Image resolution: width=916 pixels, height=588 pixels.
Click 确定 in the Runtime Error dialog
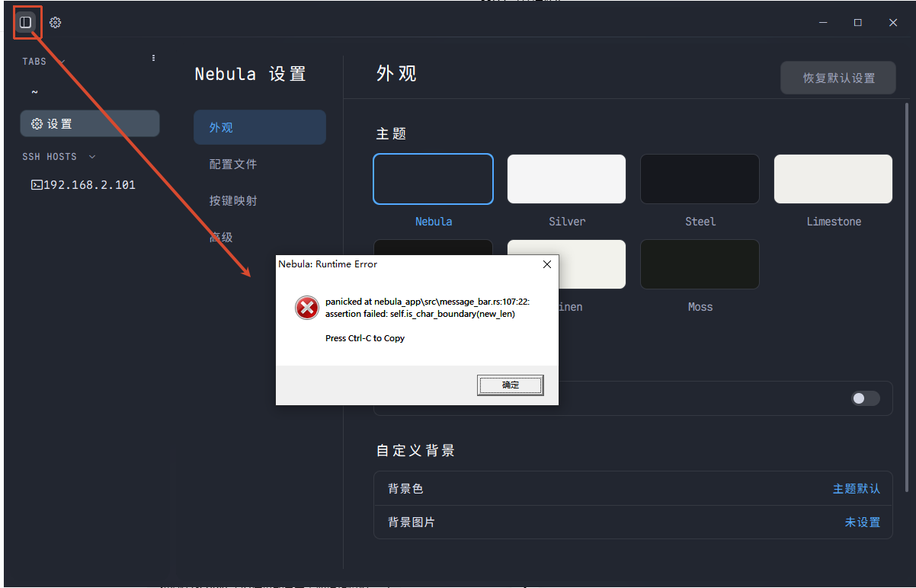click(511, 385)
